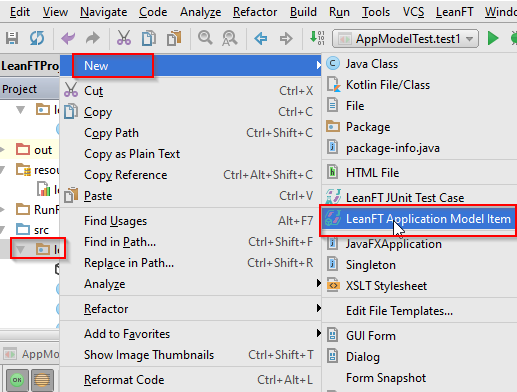The width and height of the screenshot is (517, 392).
Task: Click the Save All toolbar icon
Action: coord(12,38)
